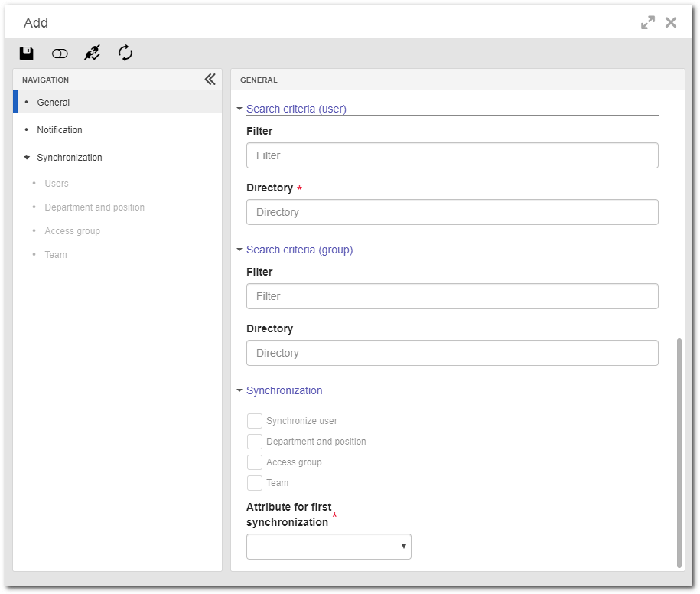The image size is (700, 594).
Task: Close the Add dialog
Action: point(670,22)
